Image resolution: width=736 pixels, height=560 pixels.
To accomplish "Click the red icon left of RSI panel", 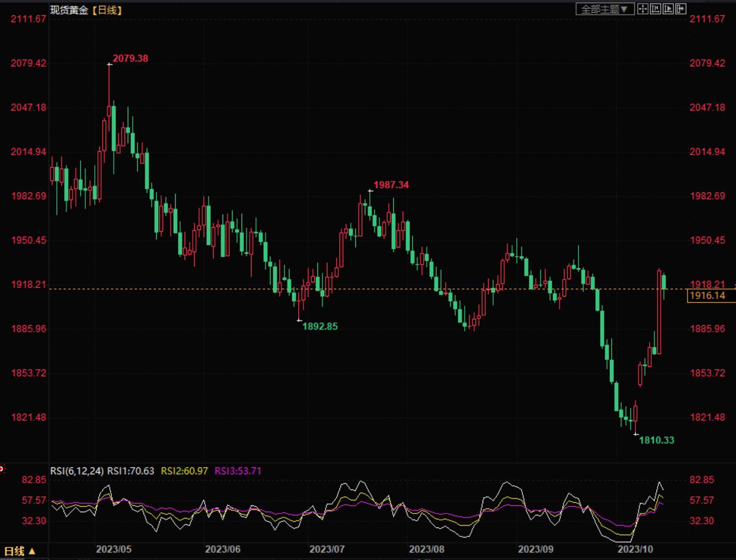I will click(2, 469).
